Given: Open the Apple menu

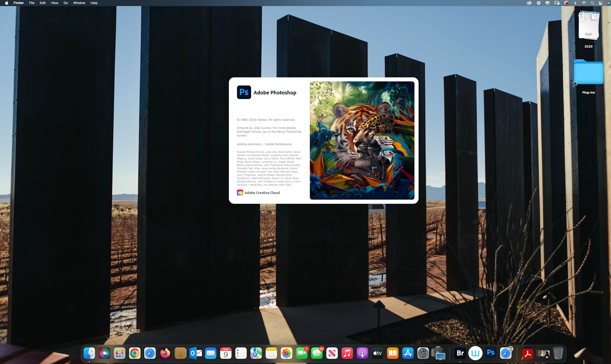Looking at the screenshot, I should pyautogui.click(x=6, y=3).
